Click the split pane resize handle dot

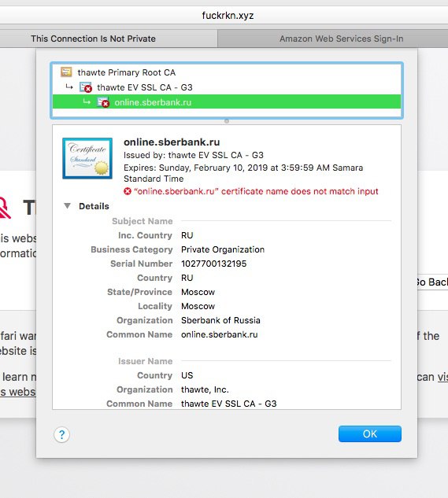pos(227,121)
